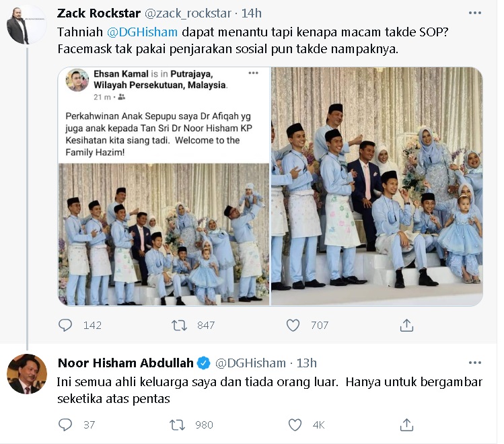
Task: View Zack Rockstar's profile avatar
Action: (27, 24)
